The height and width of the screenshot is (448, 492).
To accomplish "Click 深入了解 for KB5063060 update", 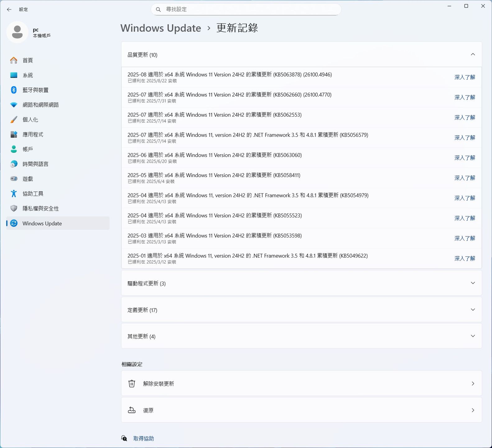I will [465, 158].
